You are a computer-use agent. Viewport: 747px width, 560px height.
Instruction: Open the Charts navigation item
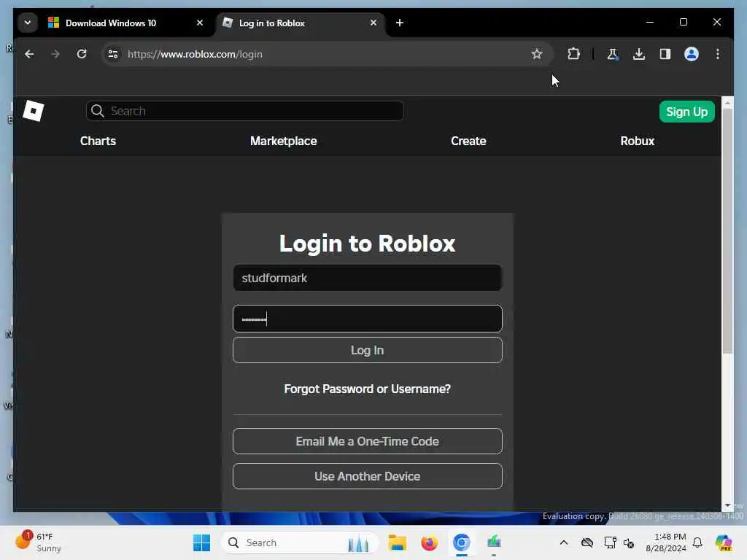tap(98, 141)
